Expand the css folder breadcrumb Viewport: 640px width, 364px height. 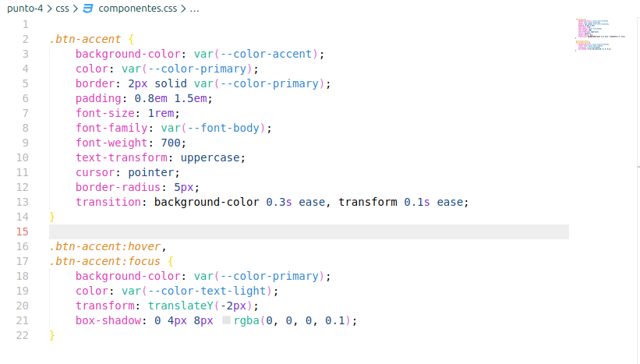tap(62, 9)
